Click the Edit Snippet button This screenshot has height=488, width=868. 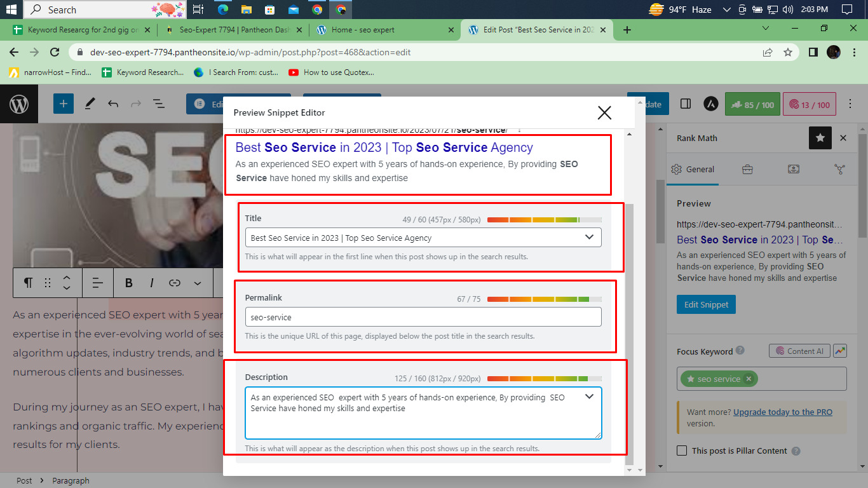pyautogui.click(x=706, y=304)
